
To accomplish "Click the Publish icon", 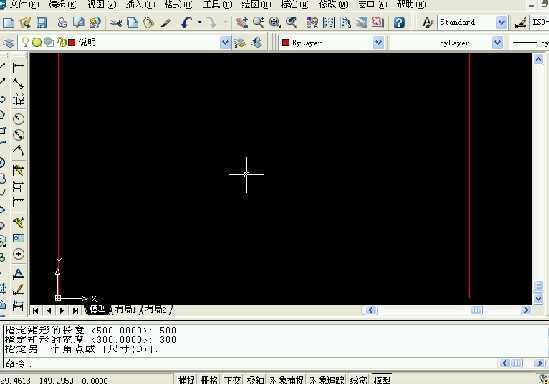I will pyautogui.click(x=95, y=23).
